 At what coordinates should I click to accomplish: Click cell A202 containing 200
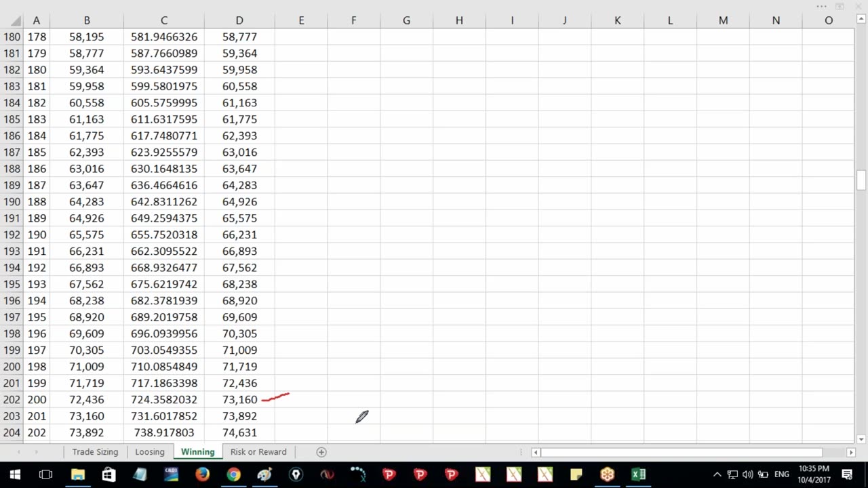click(x=37, y=400)
